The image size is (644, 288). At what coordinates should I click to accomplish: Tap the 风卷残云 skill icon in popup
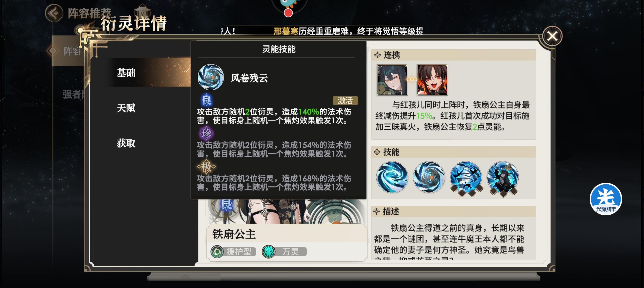210,77
